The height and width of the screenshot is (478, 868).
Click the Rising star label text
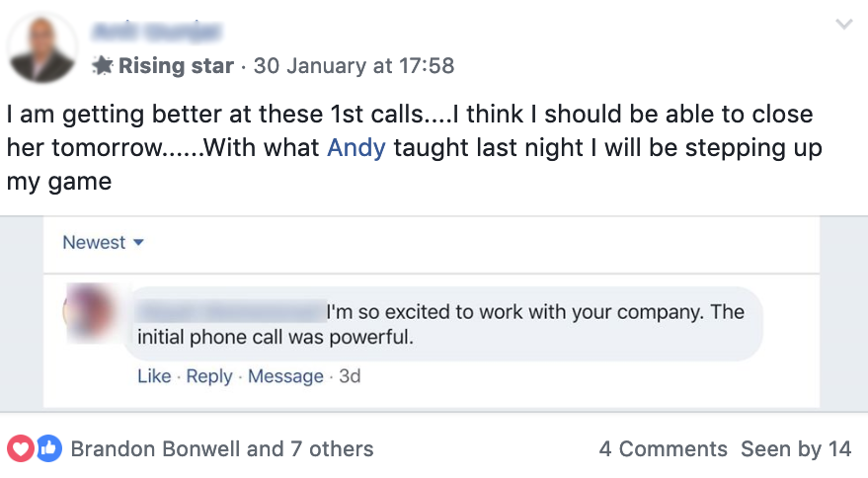point(176,66)
